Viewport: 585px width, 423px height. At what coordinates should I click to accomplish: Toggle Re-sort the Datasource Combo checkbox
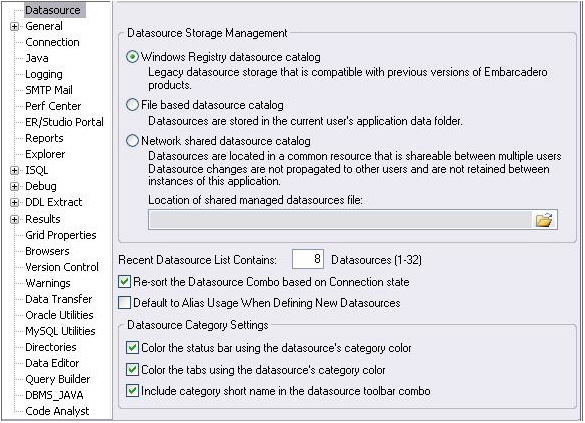click(125, 282)
